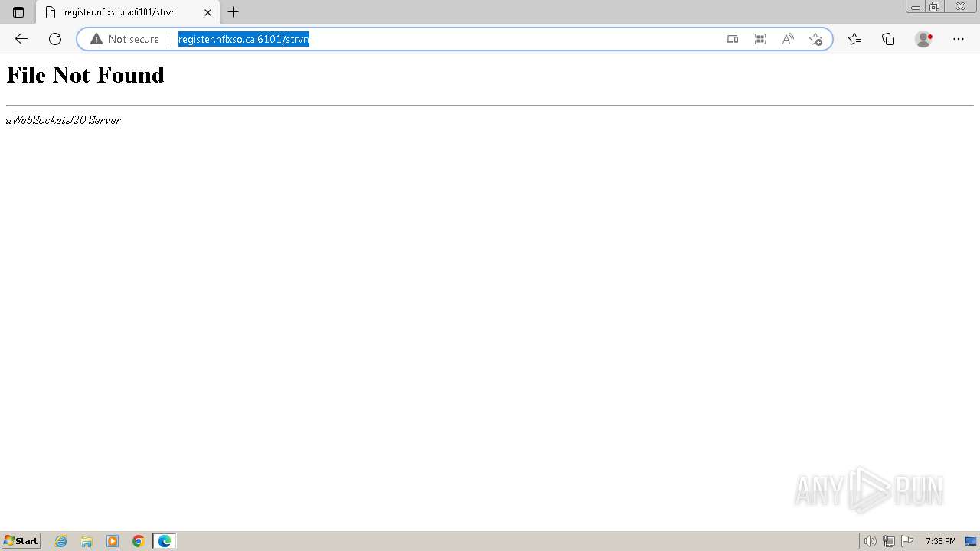Show desktop via tray corner icon
The height and width of the screenshot is (551, 980).
[x=971, y=541]
